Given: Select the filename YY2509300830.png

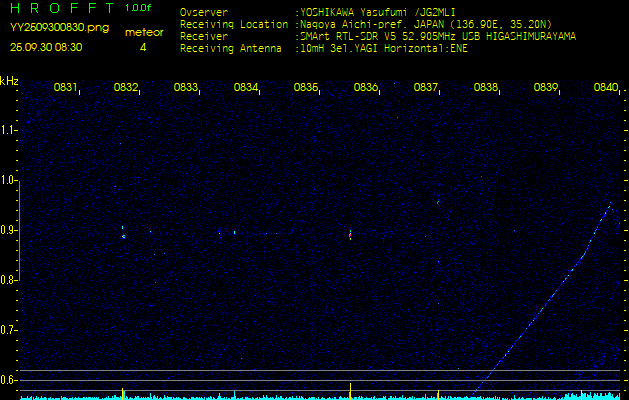Looking at the screenshot, I should (59, 27).
